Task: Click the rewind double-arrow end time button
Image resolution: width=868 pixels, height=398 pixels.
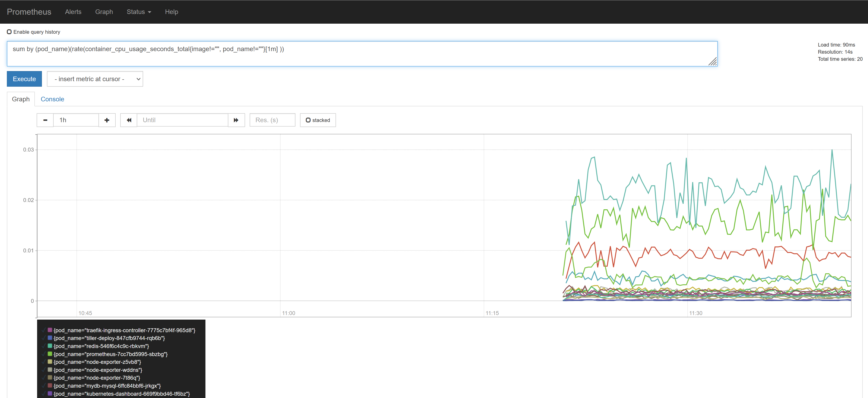Action: (129, 120)
